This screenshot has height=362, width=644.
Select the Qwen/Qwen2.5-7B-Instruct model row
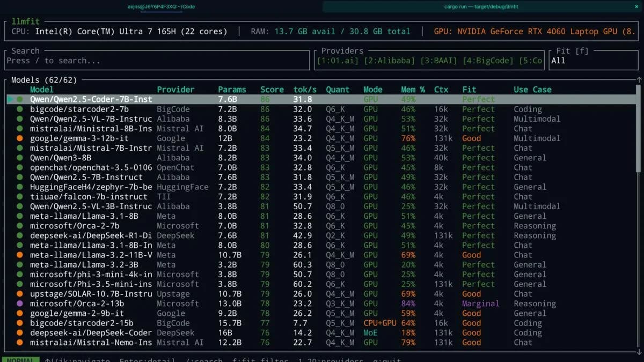coord(320,178)
